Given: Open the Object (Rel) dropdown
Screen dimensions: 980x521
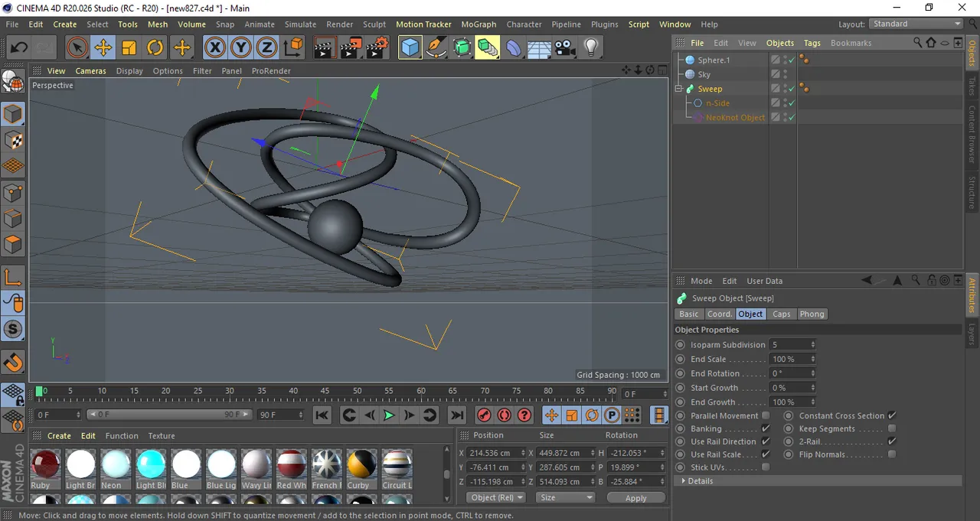Looking at the screenshot, I should (x=495, y=497).
